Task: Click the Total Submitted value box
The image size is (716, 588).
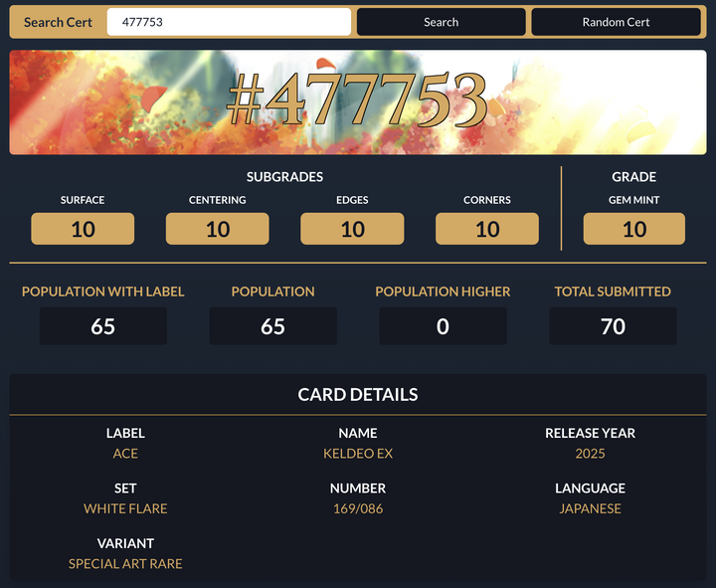Action: [613, 326]
